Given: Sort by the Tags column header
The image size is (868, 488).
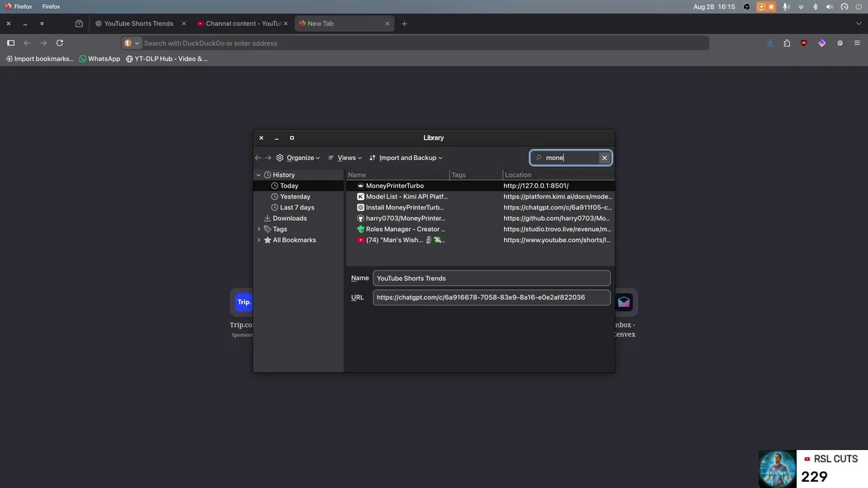Looking at the screenshot, I should coord(477,175).
